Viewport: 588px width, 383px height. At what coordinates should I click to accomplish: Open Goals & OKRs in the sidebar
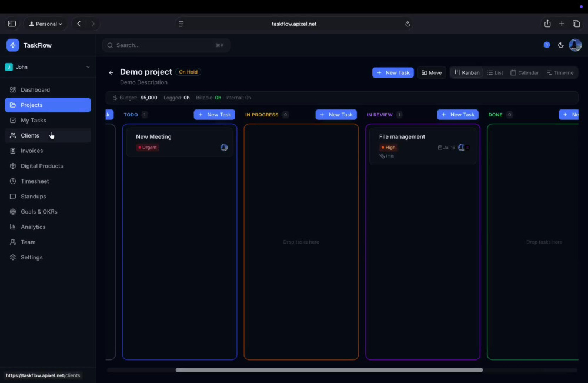(x=48, y=212)
